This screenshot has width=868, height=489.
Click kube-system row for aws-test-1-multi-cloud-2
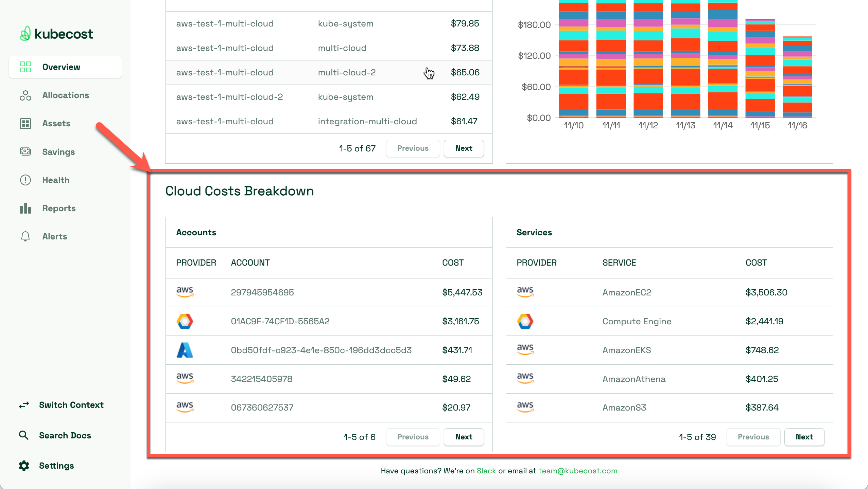pyautogui.click(x=329, y=97)
